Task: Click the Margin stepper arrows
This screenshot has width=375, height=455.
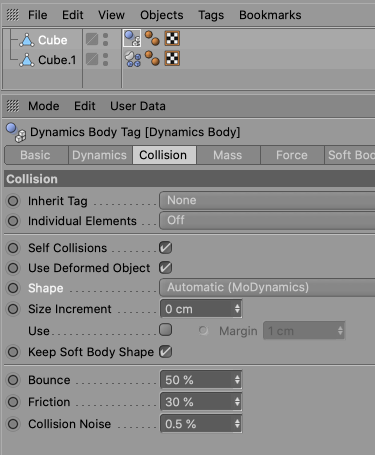Action: 340,331
